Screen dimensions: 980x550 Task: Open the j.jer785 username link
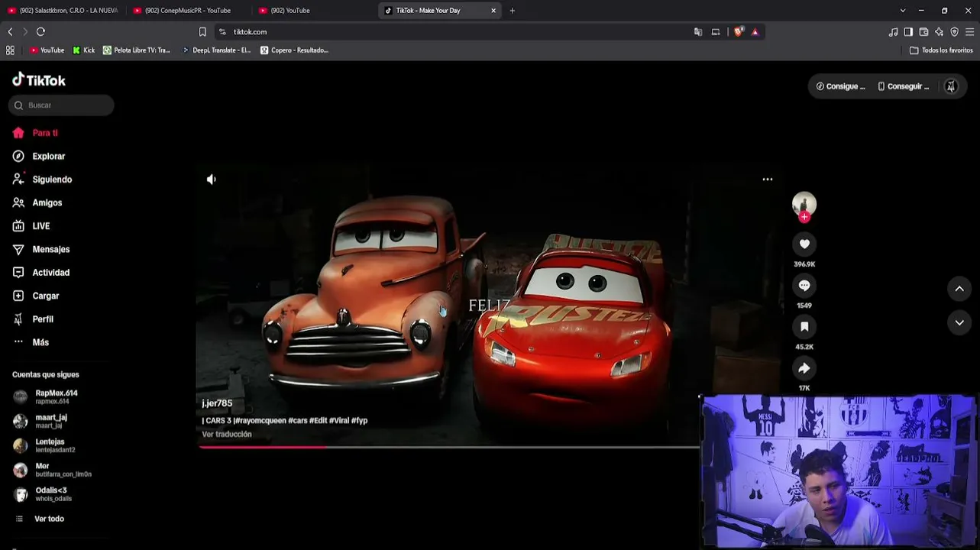pyautogui.click(x=217, y=403)
